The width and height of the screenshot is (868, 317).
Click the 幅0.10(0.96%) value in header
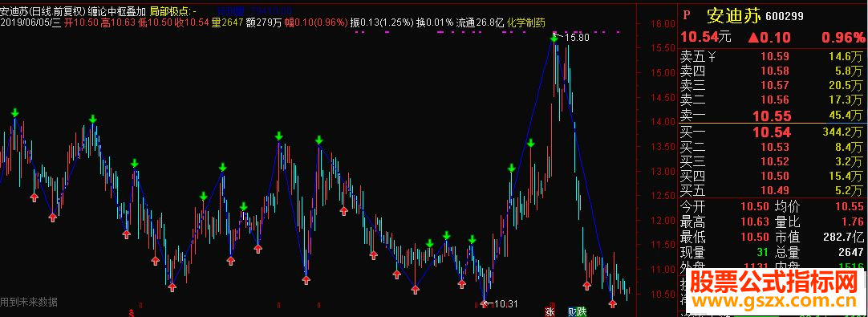pyautogui.click(x=316, y=22)
